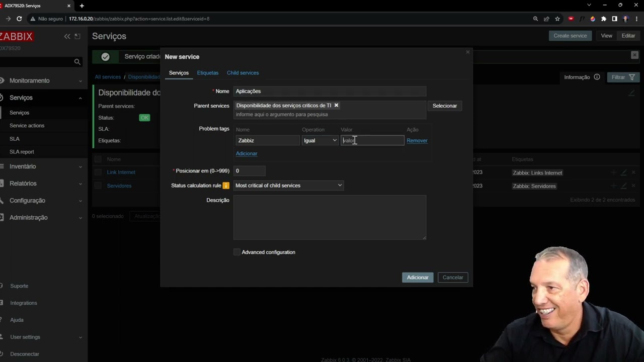
Task: Click the yellow info icon beside Status calculation rule
Action: 226,186
